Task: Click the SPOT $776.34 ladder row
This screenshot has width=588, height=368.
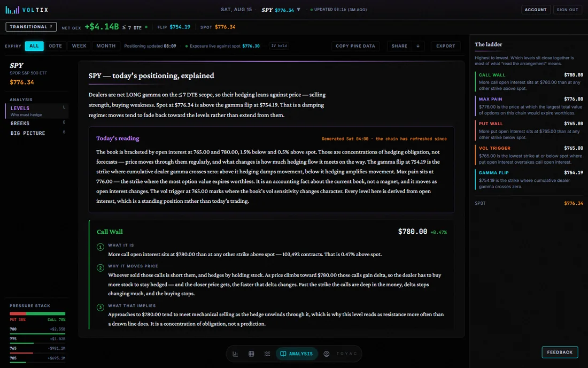Action: click(529, 203)
